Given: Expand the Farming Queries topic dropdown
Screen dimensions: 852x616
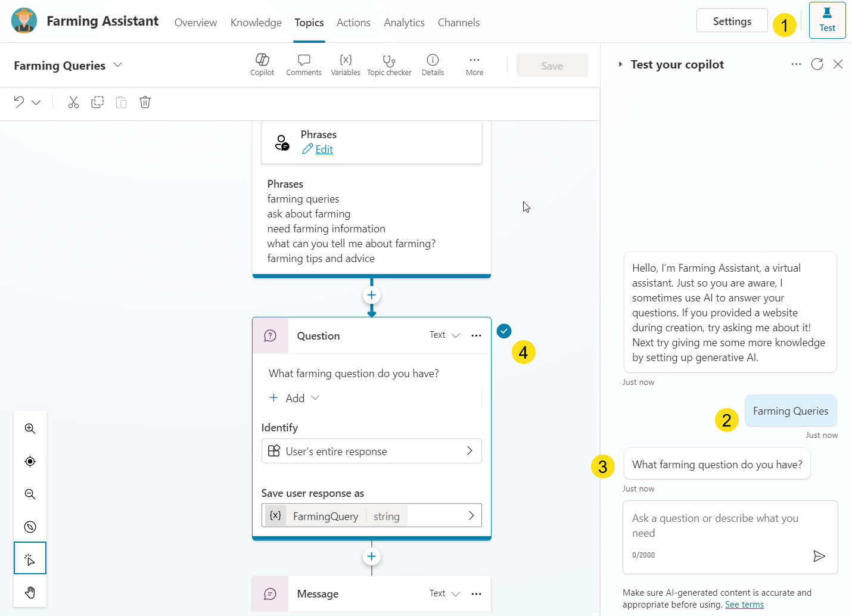Looking at the screenshot, I should tap(118, 65).
